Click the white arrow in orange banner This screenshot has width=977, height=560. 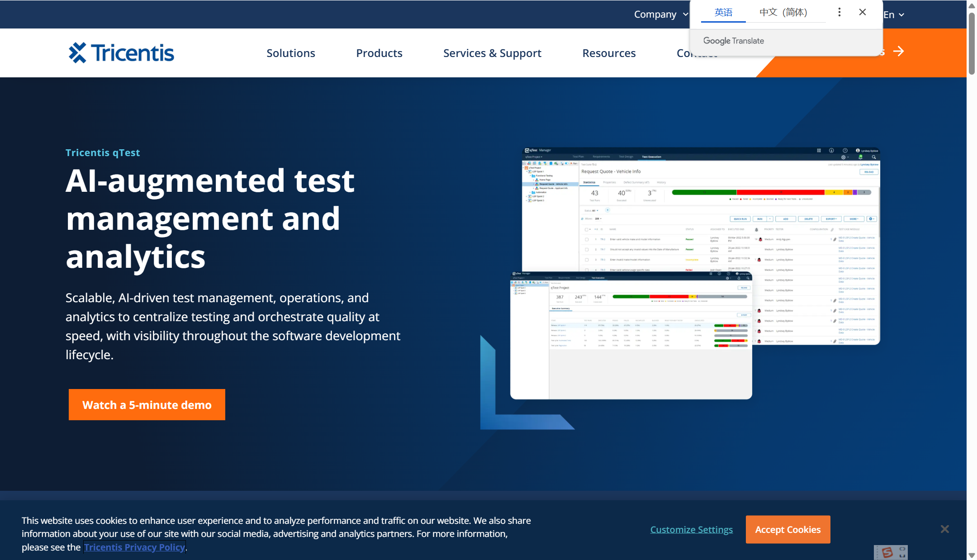click(x=899, y=52)
